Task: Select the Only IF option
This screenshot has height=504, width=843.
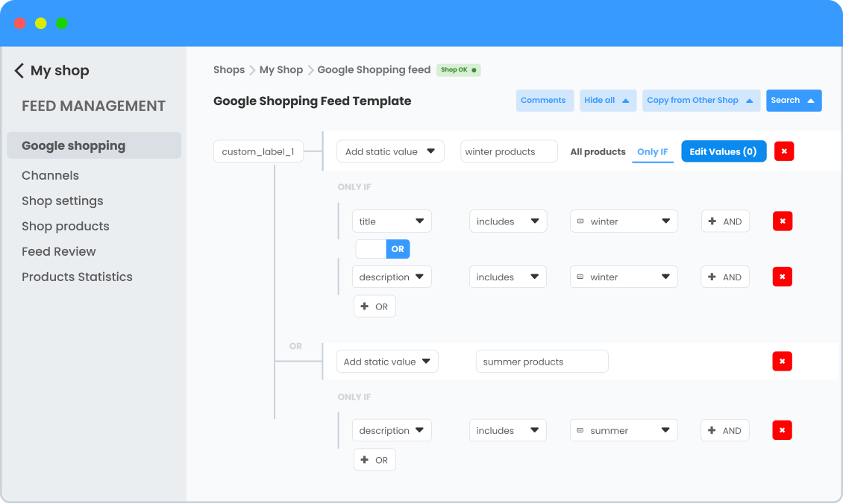Action: pos(653,151)
